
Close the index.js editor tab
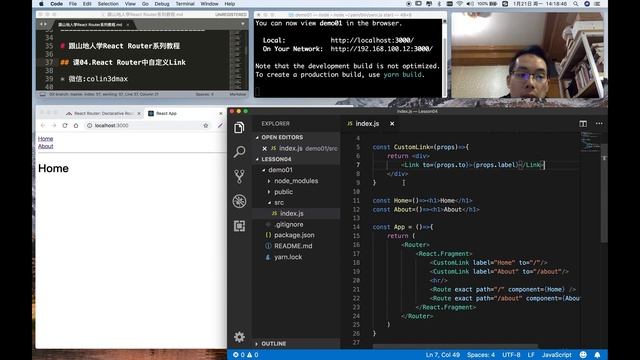click(x=392, y=124)
